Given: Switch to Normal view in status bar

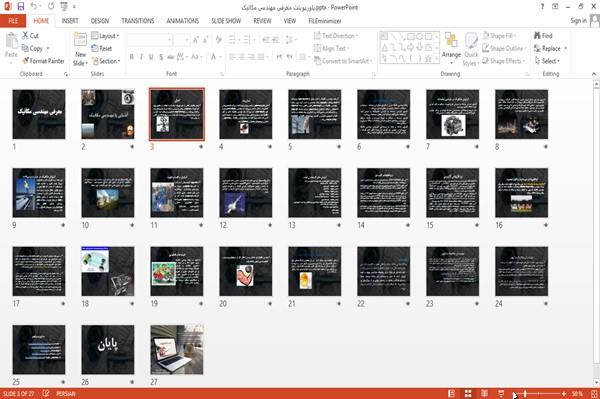Looking at the screenshot, I should pyautogui.click(x=452, y=394).
